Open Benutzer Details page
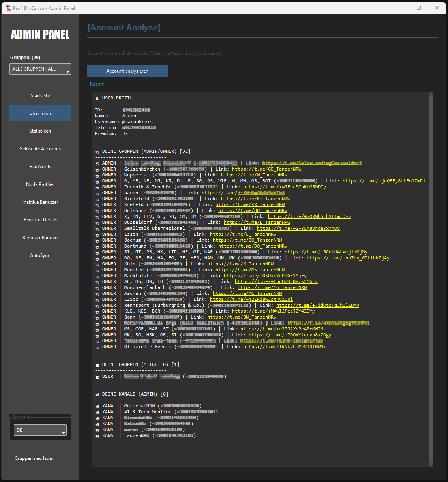 pyautogui.click(x=40, y=220)
